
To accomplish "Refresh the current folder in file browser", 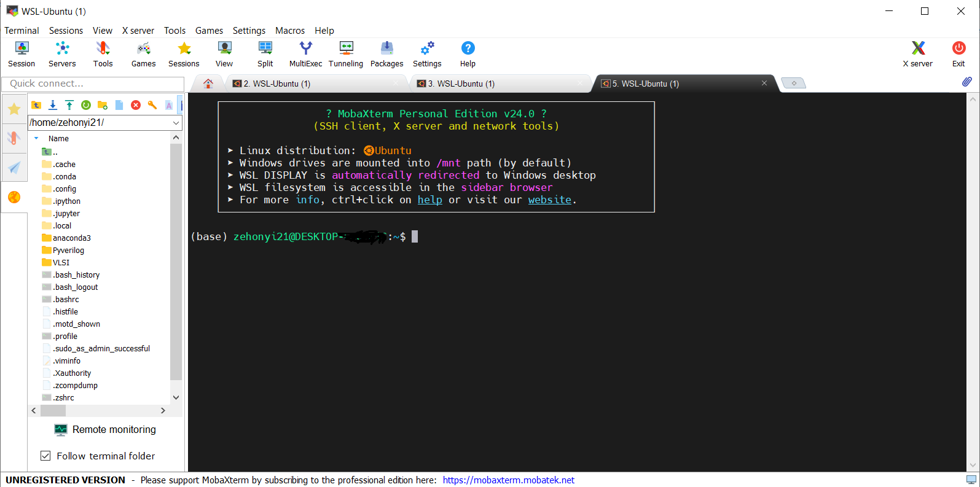I will click(86, 105).
